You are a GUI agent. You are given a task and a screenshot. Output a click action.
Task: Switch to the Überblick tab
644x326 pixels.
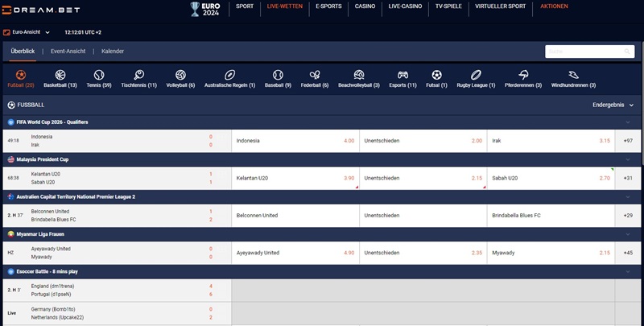tap(23, 52)
